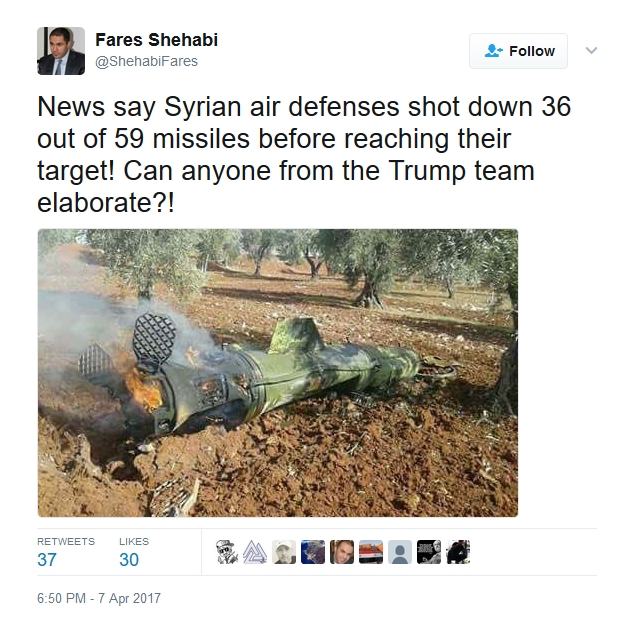Open the 6:50 PM 7 Apr 2017 timestamp
The width and height of the screenshot is (632, 622).
99,598
